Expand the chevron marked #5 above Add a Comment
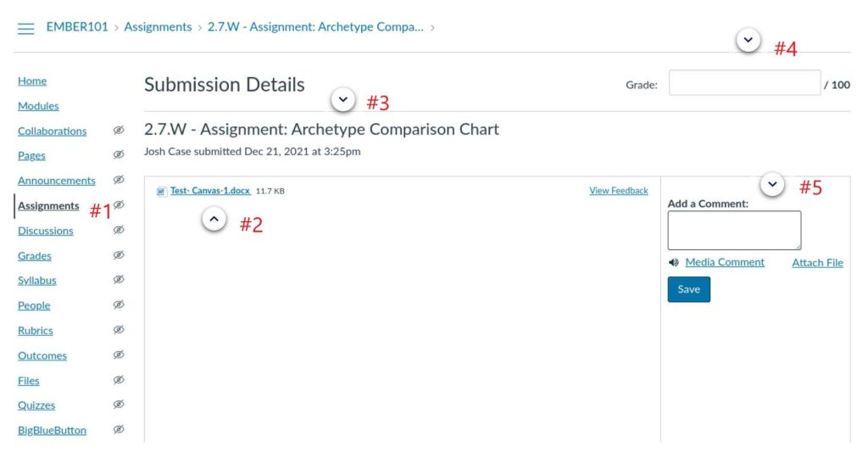868x469 pixels. point(771,184)
